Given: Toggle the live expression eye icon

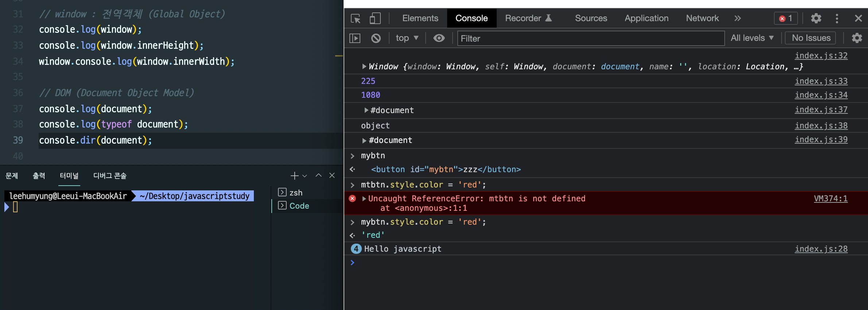Looking at the screenshot, I should coord(439,38).
